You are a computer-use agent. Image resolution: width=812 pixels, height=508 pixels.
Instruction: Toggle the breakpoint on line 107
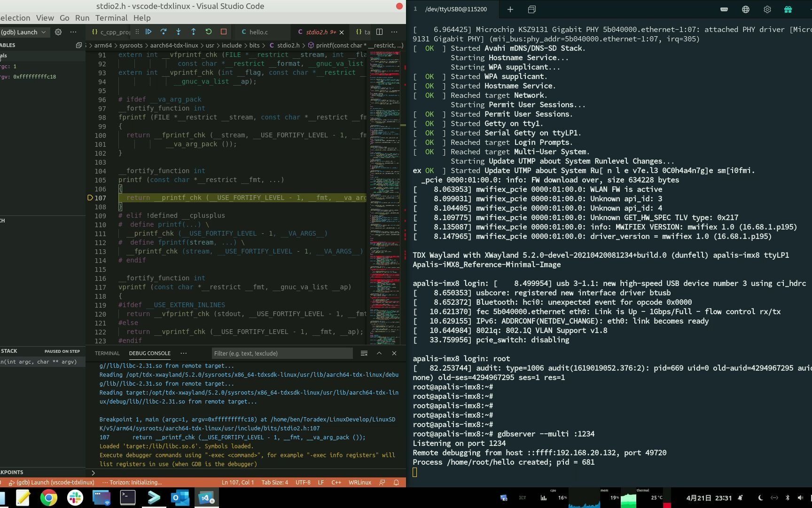click(90, 198)
